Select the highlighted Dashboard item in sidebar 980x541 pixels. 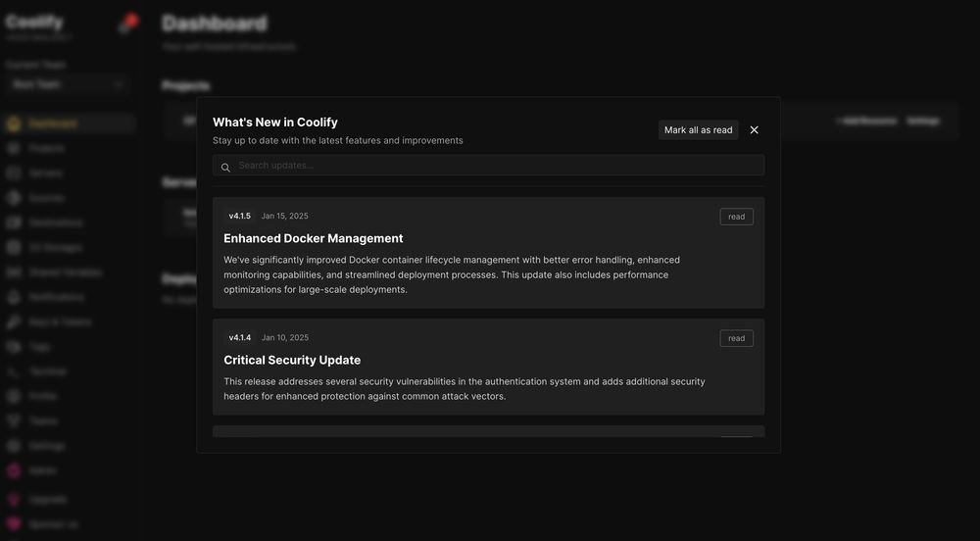click(x=69, y=123)
